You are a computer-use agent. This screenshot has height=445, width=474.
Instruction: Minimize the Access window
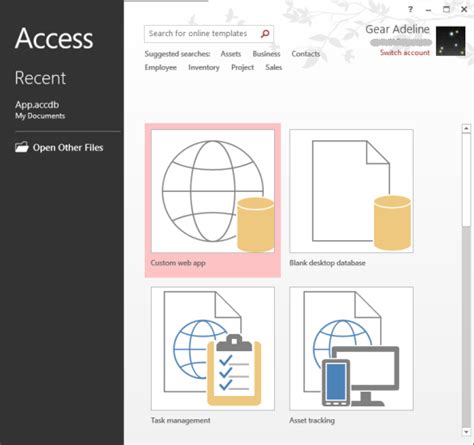[x=428, y=10]
